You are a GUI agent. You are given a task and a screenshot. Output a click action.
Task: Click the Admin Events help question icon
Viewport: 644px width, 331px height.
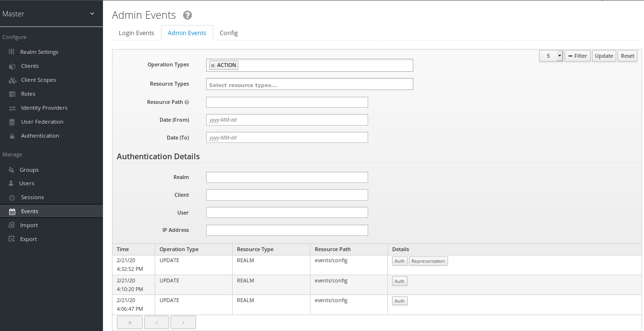point(187,15)
